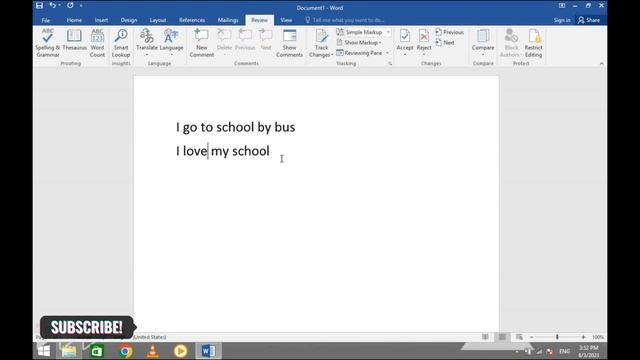Open Language options
The width and height of the screenshot is (640, 360).
(171, 42)
